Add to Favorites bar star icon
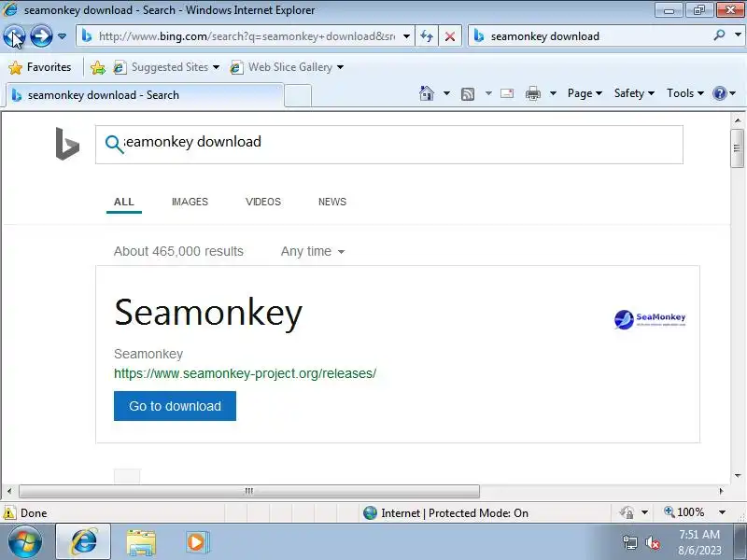Image resolution: width=747 pixels, height=560 pixels. [x=98, y=67]
